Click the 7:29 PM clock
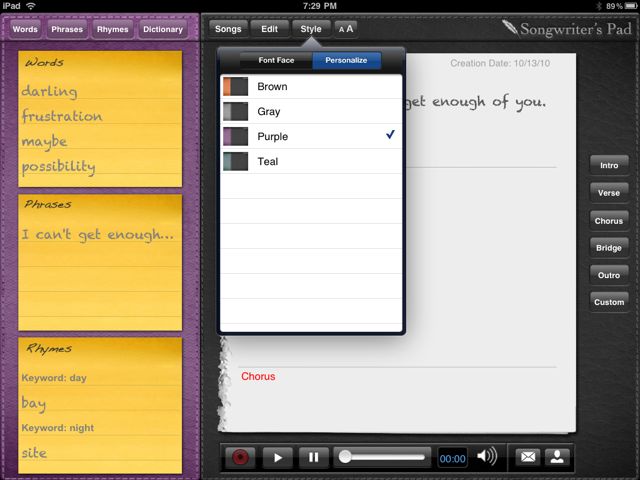Viewport: 640px width, 480px height. coord(320,6)
